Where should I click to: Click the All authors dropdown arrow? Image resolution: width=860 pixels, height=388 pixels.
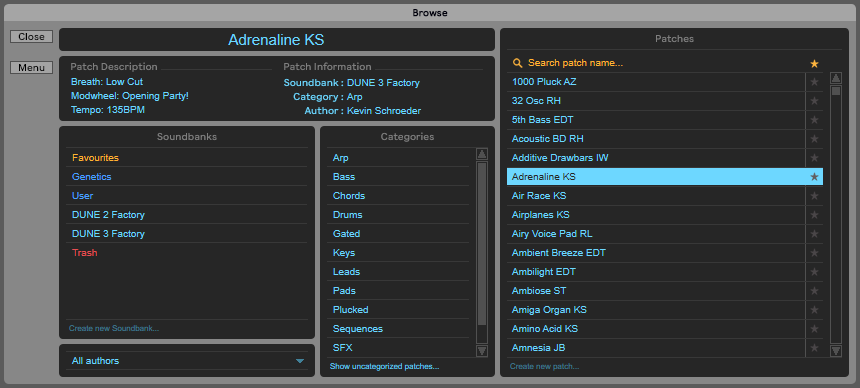tap(299, 361)
